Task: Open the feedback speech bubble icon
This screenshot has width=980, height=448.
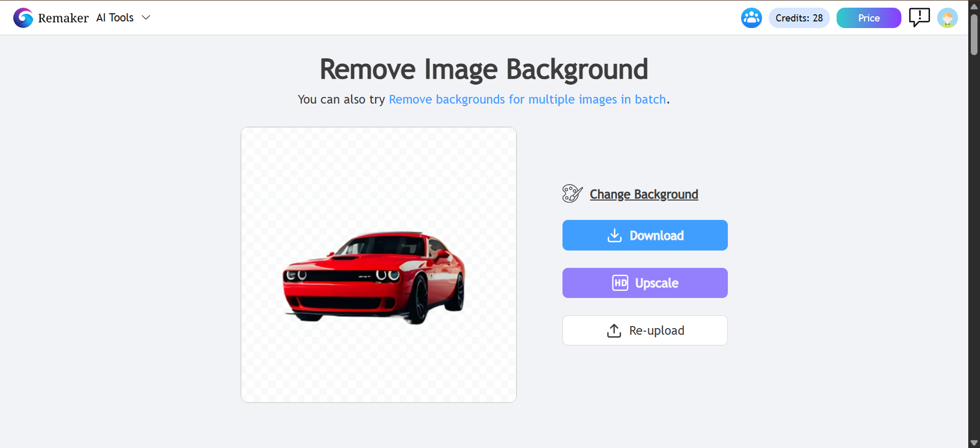Action: [919, 17]
